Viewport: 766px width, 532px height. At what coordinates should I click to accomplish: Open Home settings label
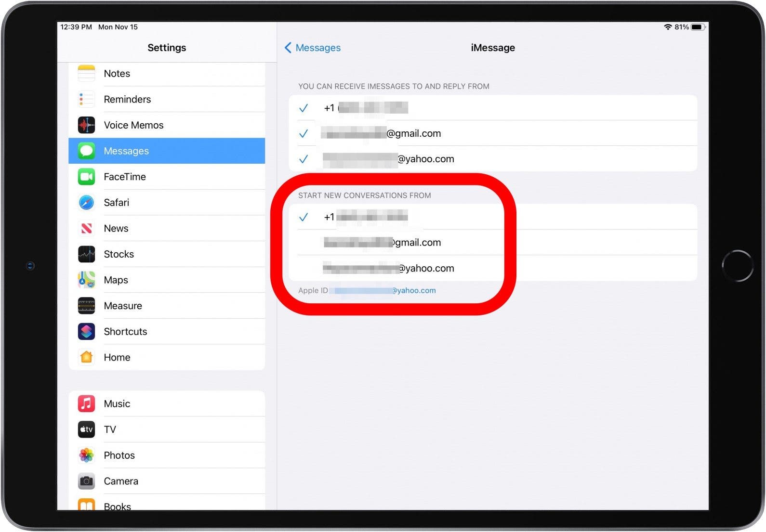(117, 357)
